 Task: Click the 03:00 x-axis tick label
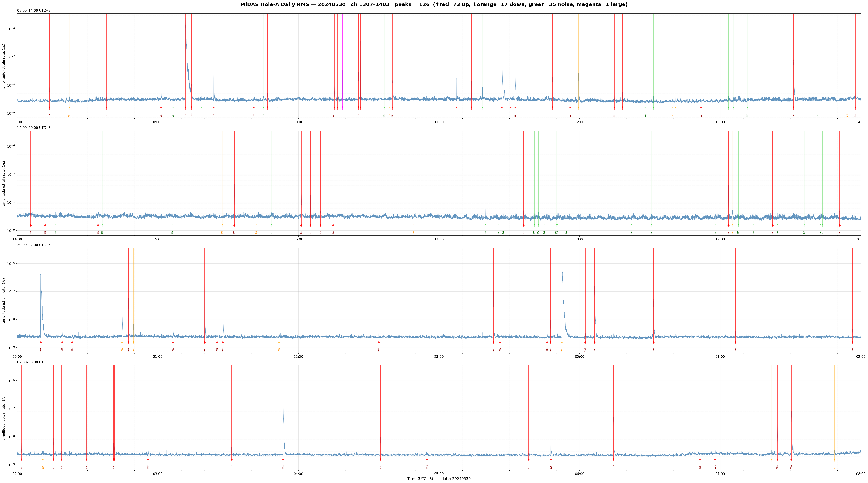158,474
